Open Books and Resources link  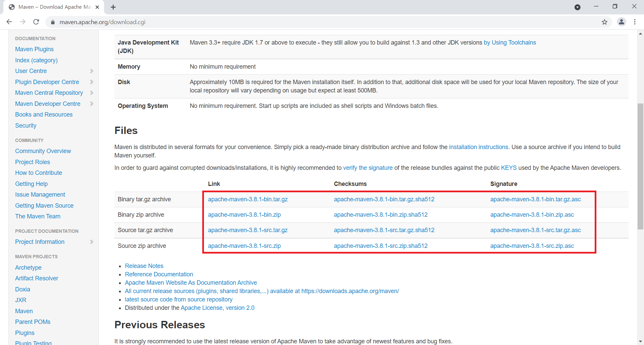tap(44, 115)
